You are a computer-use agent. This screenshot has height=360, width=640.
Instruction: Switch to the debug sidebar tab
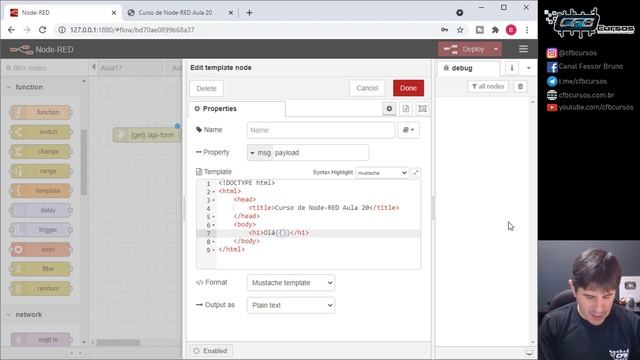(468, 68)
